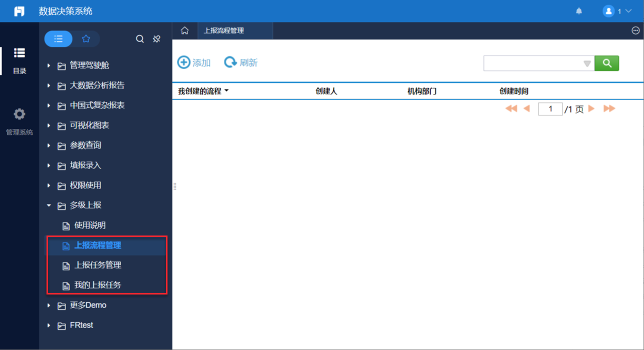
Task: Click the 创建人 column header
Action: [326, 91]
